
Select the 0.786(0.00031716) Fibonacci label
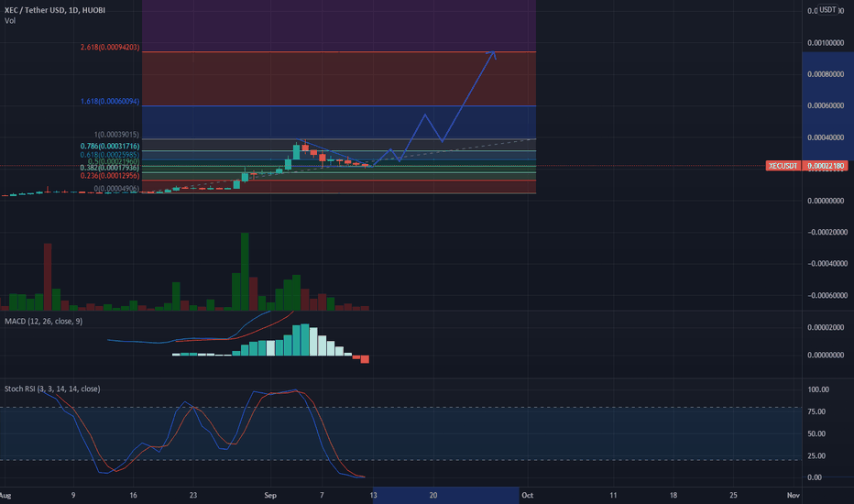[x=110, y=146]
